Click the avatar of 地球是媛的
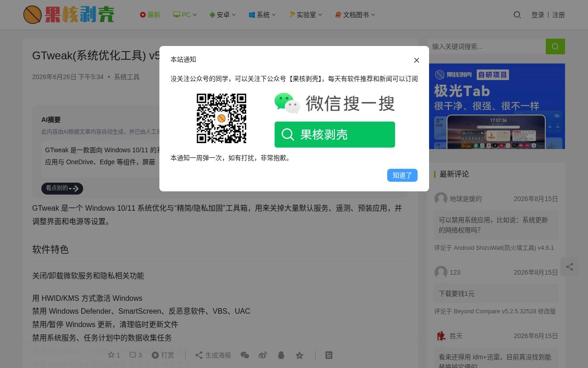 441,199
